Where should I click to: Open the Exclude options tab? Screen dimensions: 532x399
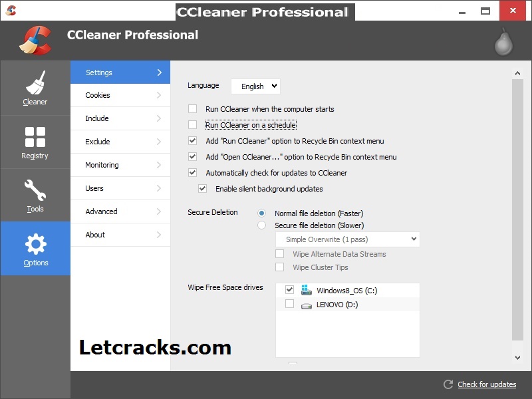120,142
